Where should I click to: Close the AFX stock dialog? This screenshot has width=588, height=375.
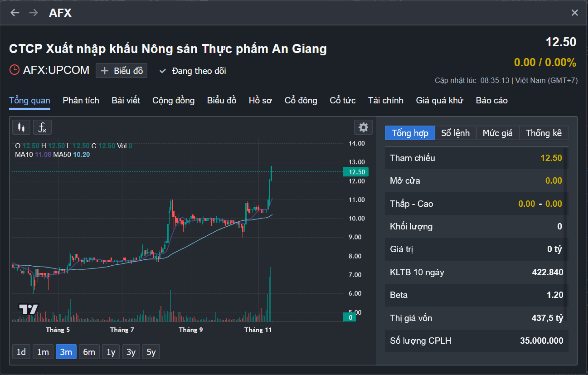575,13
